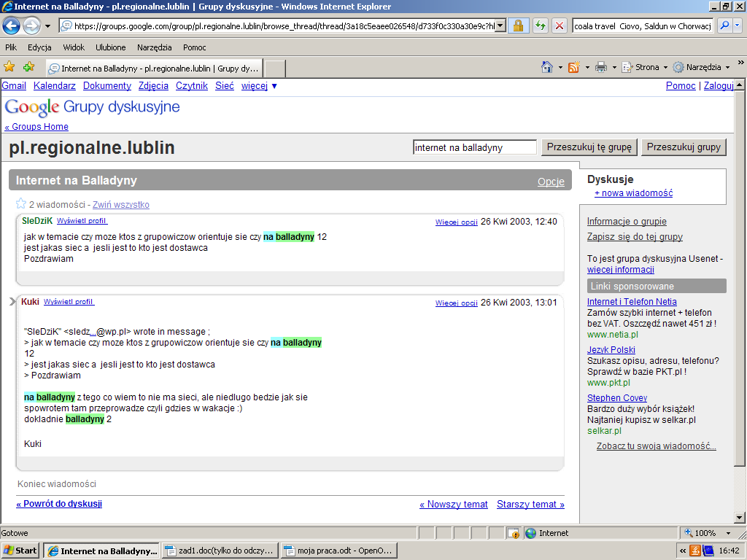Viewport: 747px width, 560px height.
Task: Collapse all messages with Zwiń wszystko
Action: click(120, 205)
